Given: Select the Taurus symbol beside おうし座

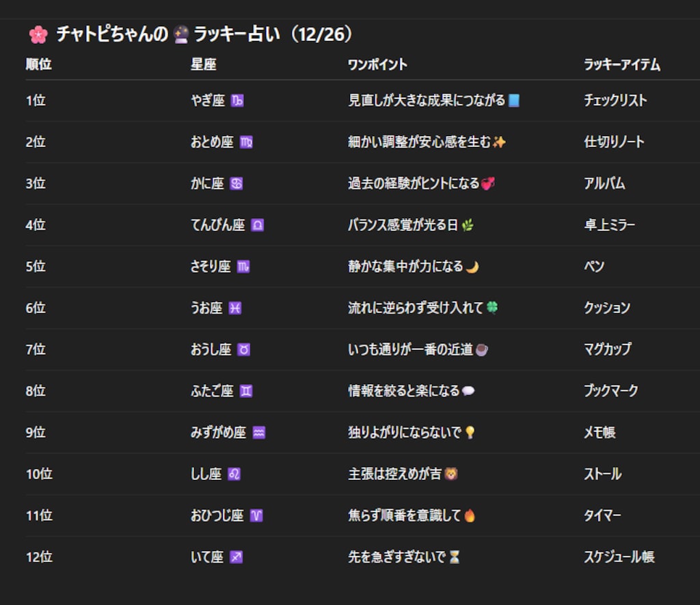Looking at the screenshot, I should click(x=243, y=349).
